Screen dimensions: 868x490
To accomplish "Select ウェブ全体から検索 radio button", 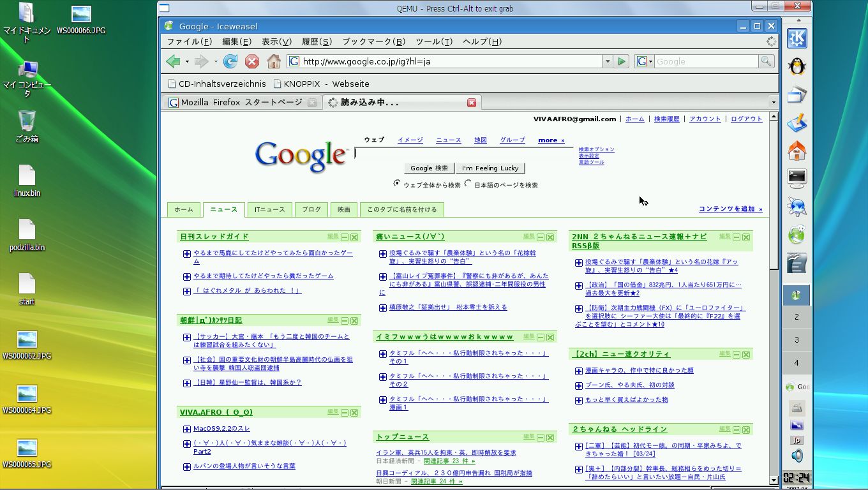I will pos(397,184).
